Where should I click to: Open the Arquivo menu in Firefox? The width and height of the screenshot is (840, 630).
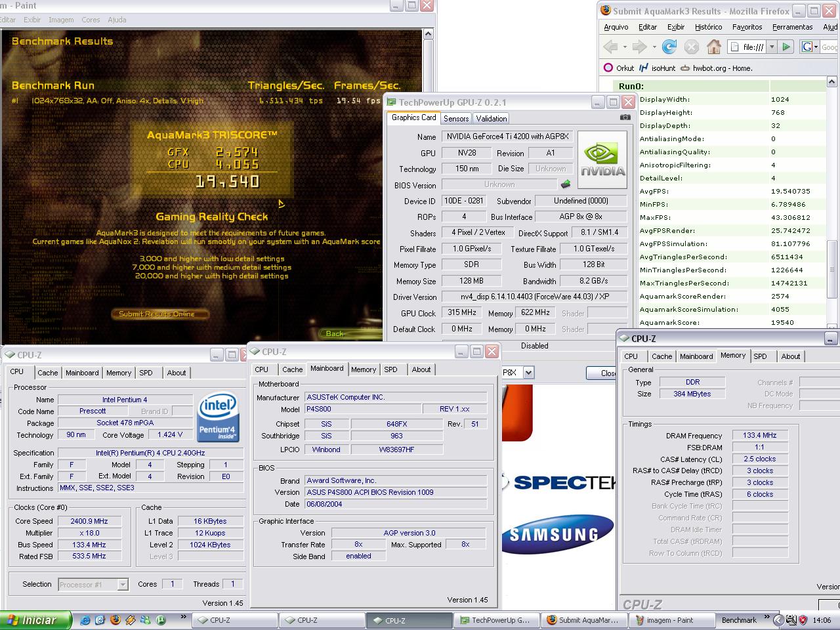pos(616,27)
